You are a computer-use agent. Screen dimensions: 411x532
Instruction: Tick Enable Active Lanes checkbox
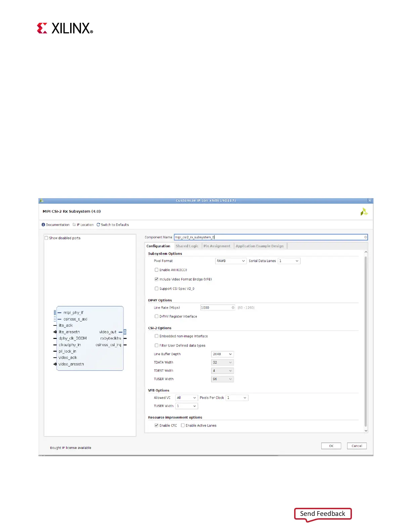183,425
